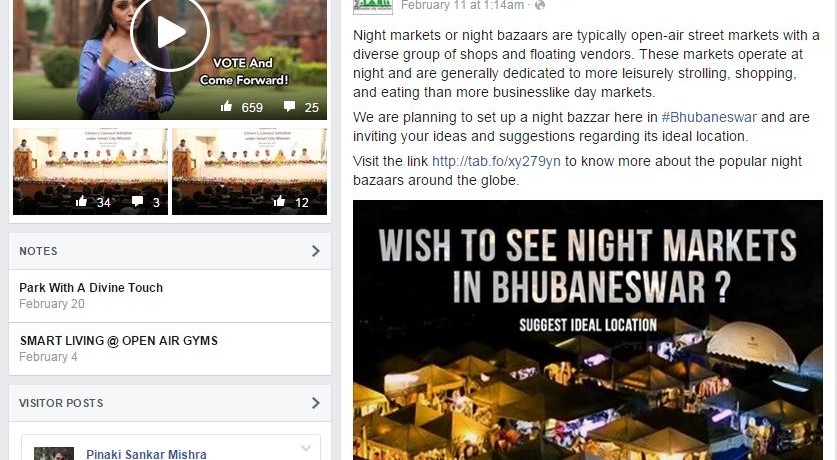Open Pinaki Sankar Mishra's profile link
Screen dimensions: 837x460
tap(146, 454)
